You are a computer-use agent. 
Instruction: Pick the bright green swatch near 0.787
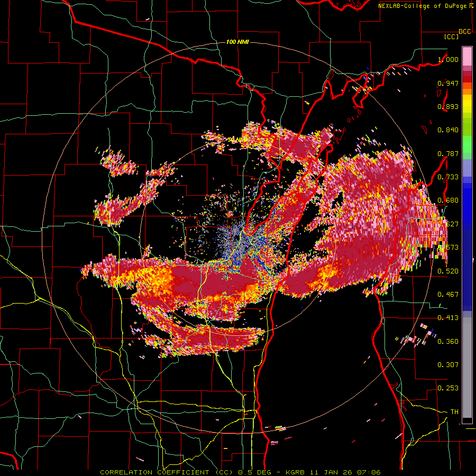coord(467,144)
